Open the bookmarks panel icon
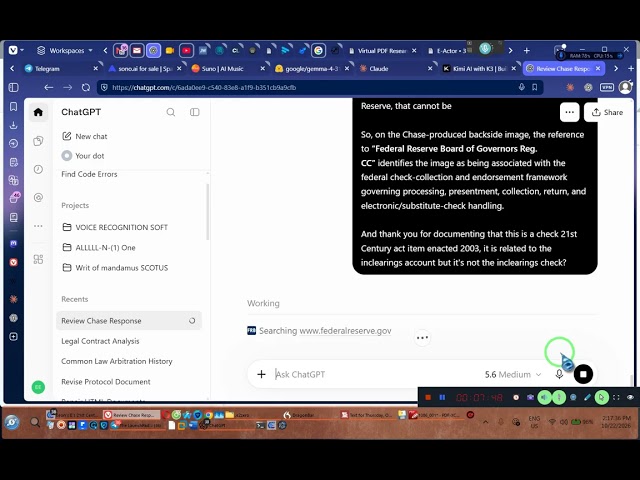Viewport: 640px width, 480px height. tap(13, 107)
